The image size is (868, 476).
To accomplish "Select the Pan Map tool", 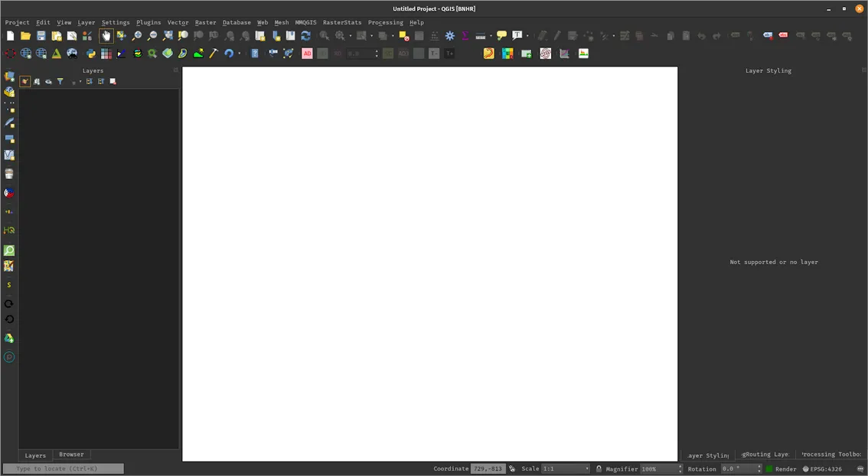I will click(x=106, y=35).
